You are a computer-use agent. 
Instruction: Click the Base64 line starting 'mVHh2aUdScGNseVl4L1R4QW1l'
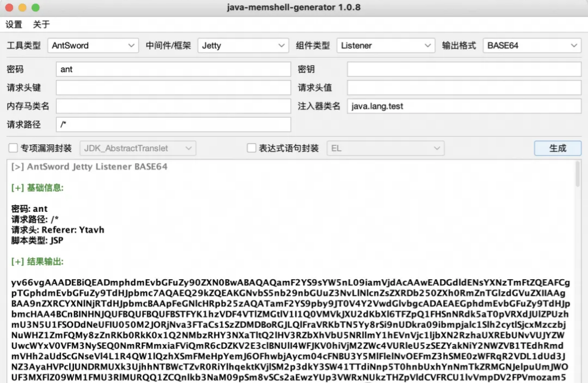pyautogui.click(x=288, y=356)
